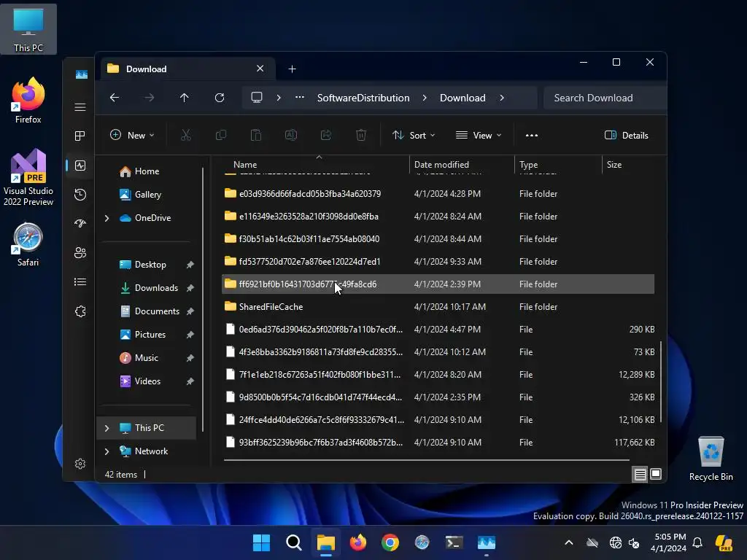The width and height of the screenshot is (747, 560).
Task: Open taskbar Search
Action: [x=293, y=542]
